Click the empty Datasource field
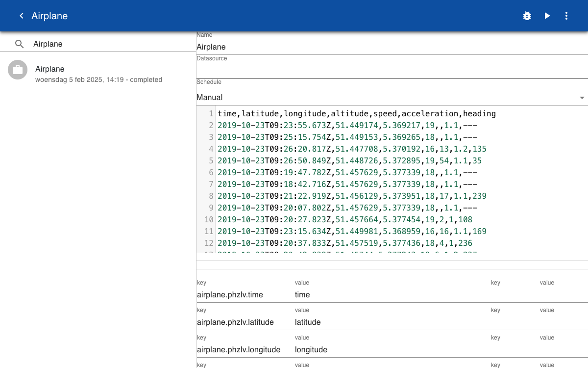Screen dimensions: 588x368 392,71
